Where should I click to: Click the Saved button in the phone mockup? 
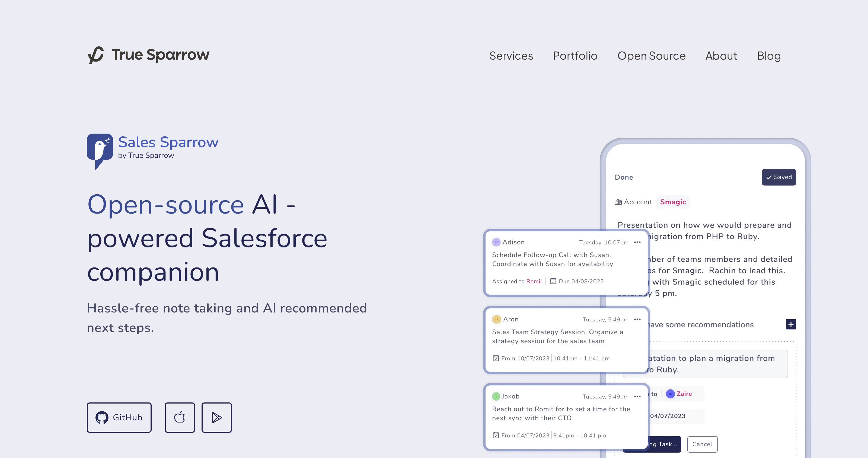[779, 177]
